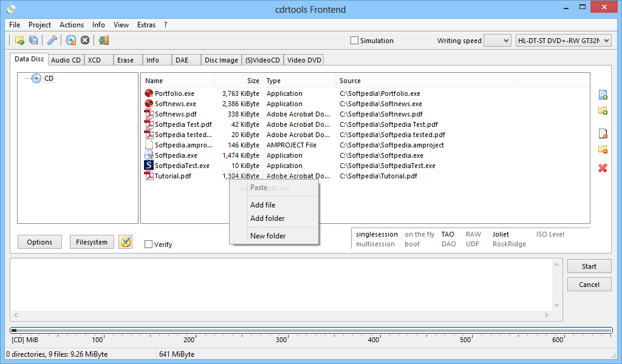Open the Writing speed dropdown
This screenshot has width=622, height=364.
pos(497,41)
